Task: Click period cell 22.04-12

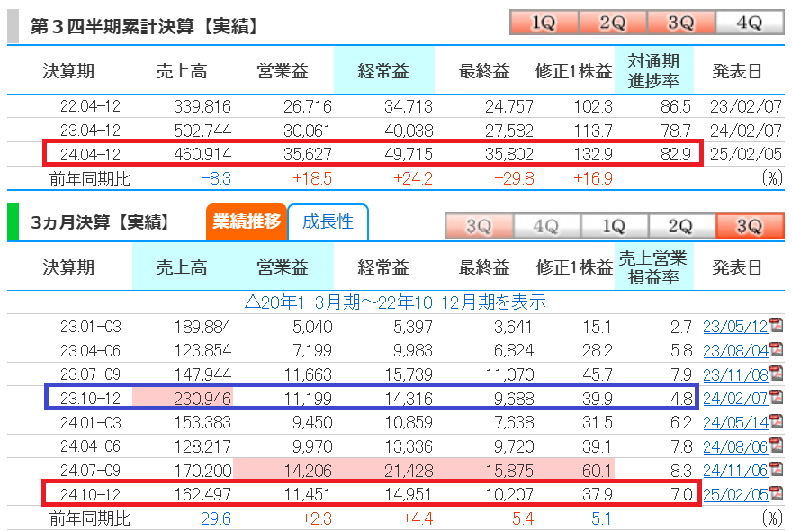Action: (90, 106)
